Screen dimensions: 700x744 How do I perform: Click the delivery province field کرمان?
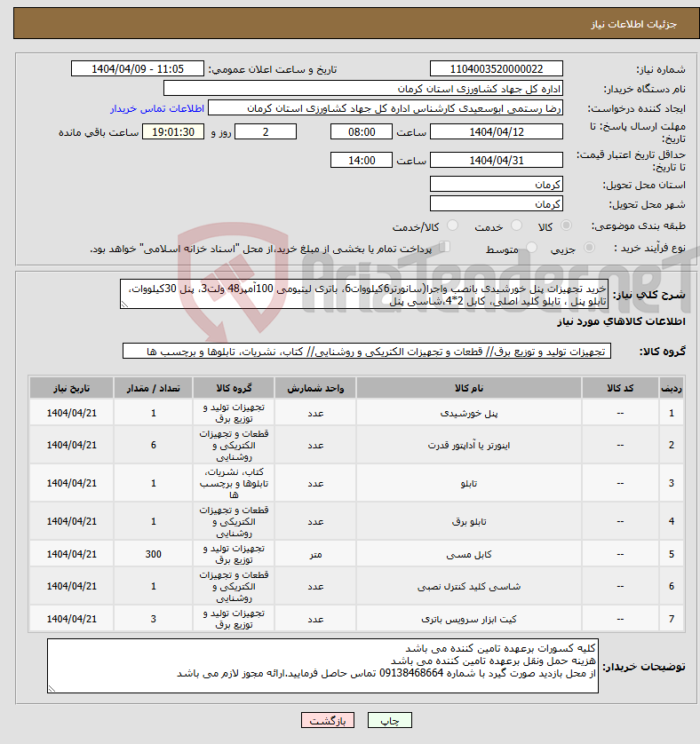(497, 184)
